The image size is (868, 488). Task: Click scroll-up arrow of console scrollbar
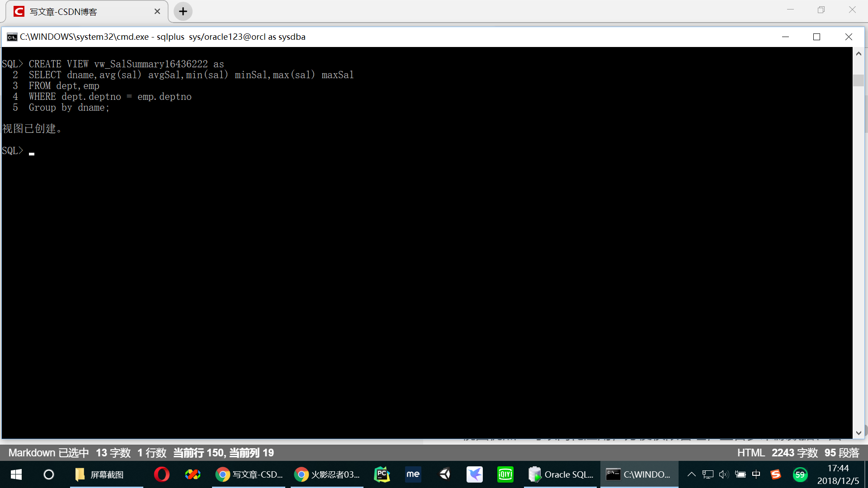tap(859, 54)
